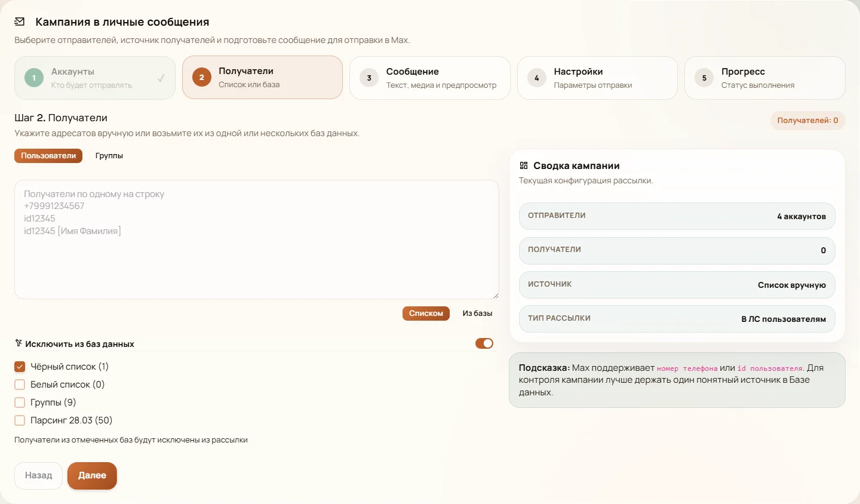
Task: Click the step 2 circle number icon
Action: tap(202, 77)
